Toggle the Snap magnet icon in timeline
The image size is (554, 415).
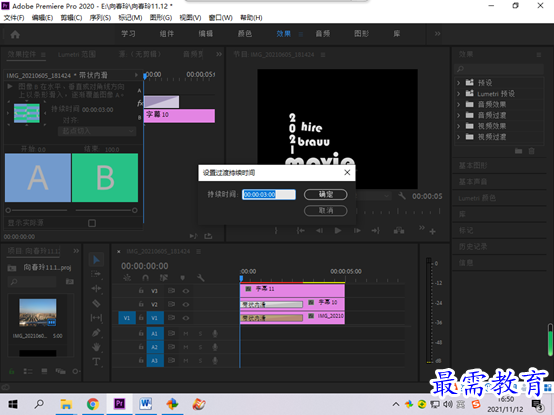(145, 278)
